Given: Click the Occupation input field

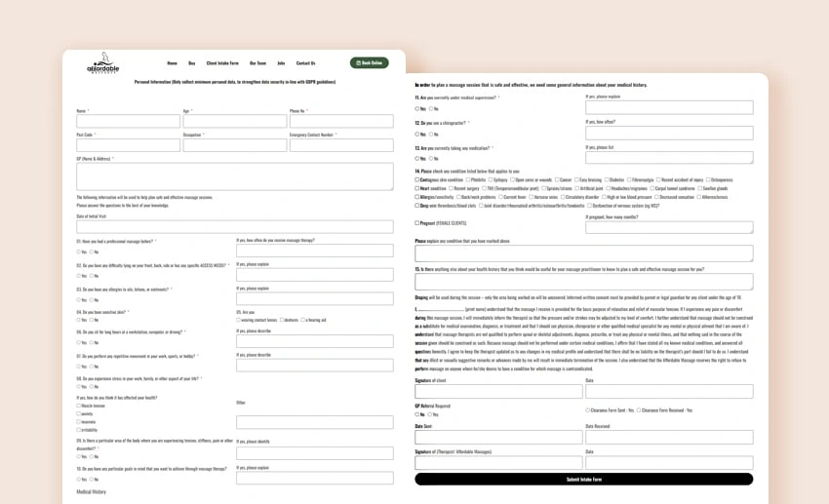Looking at the screenshot, I should (x=235, y=145).
